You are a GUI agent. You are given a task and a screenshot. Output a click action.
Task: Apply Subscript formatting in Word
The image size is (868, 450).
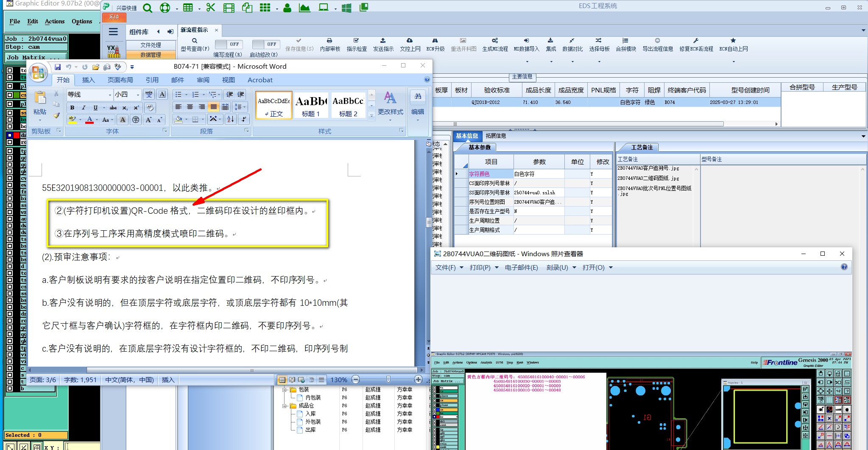125,108
